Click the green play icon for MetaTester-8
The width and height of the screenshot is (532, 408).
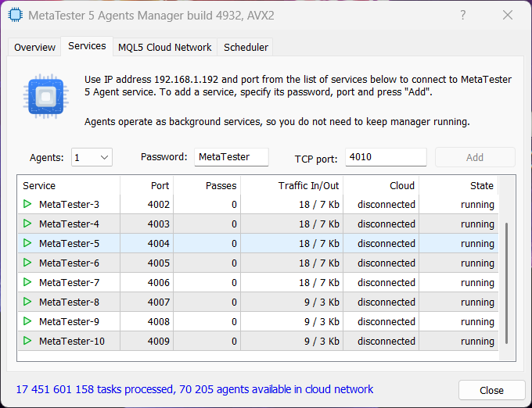pyautogui.click(x=27, y=302)
